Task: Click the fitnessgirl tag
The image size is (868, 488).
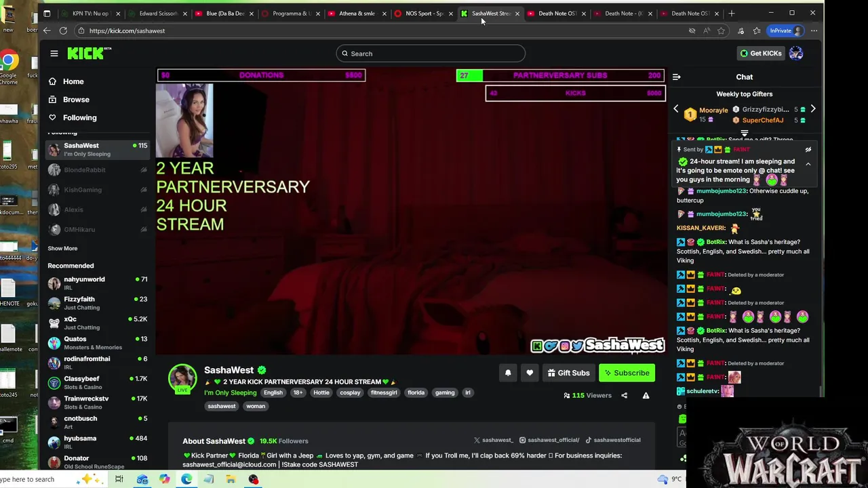Action: click(x=384, y=392)
